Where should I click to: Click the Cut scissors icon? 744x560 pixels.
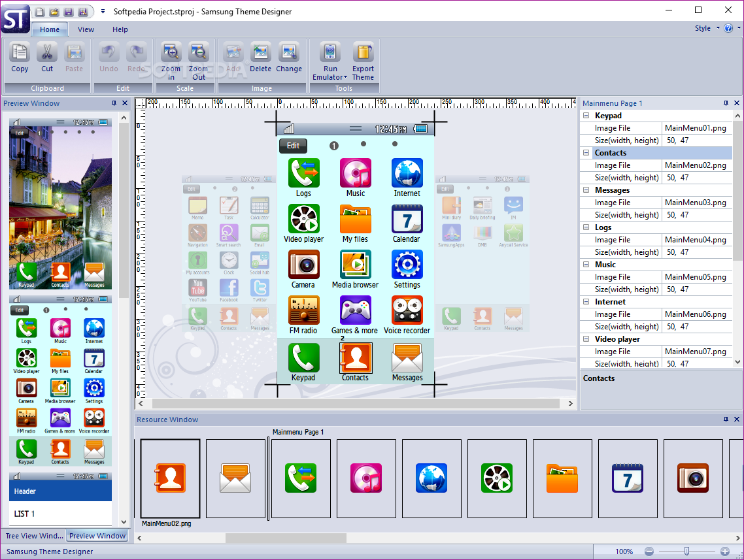47,52
